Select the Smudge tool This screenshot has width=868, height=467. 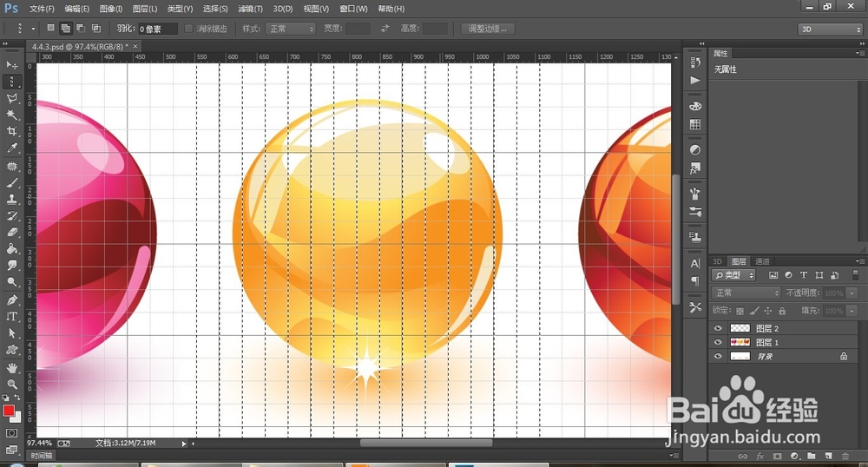point(11,266)
